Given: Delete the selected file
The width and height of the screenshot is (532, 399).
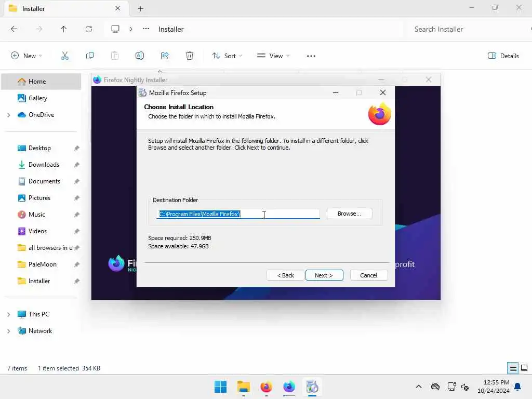Looking at the screenshot, I should [x=190, y=56].
